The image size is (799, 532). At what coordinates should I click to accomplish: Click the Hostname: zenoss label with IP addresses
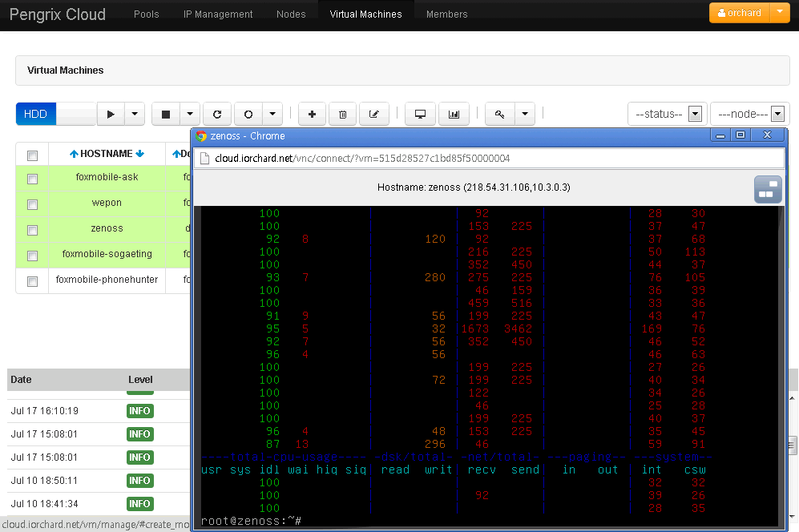[474, 187]
